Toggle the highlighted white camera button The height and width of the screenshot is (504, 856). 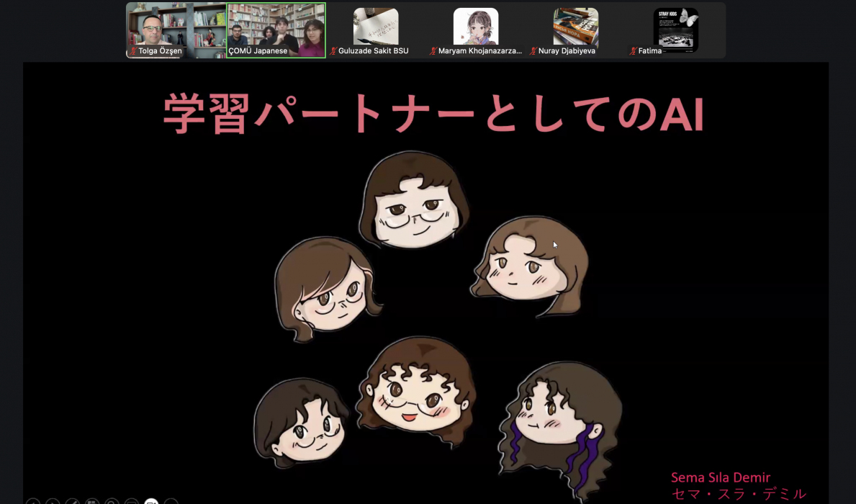coord(151,502)
